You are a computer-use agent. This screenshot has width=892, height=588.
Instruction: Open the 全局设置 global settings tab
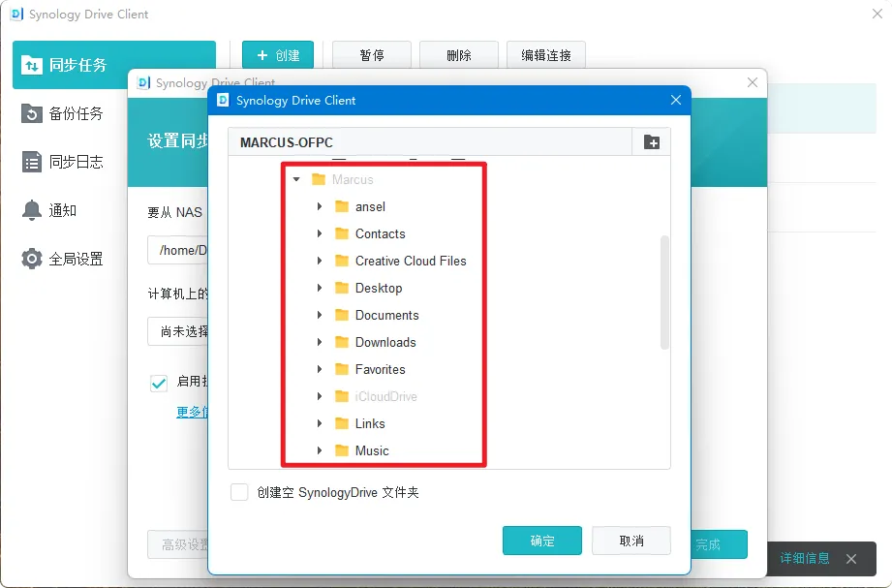pyautogui.click(x=63, y=259)
